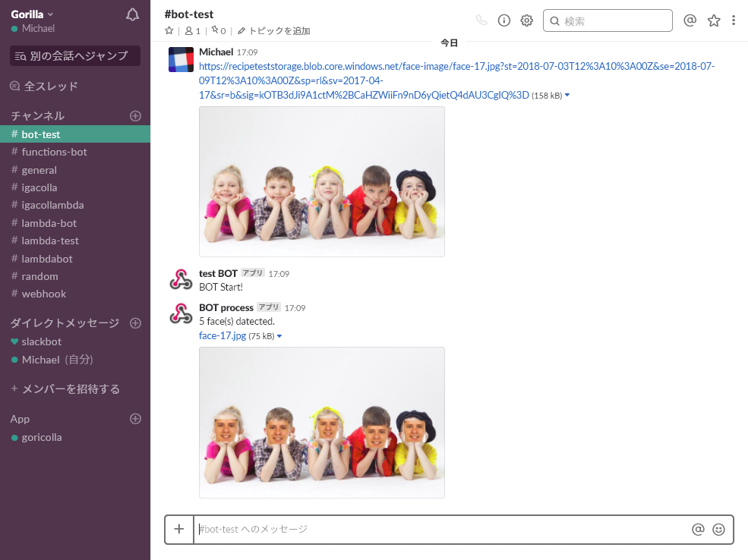Click invite members (メンバーを招待する)
The image size is (748, 560).
(x=65, y=389)
